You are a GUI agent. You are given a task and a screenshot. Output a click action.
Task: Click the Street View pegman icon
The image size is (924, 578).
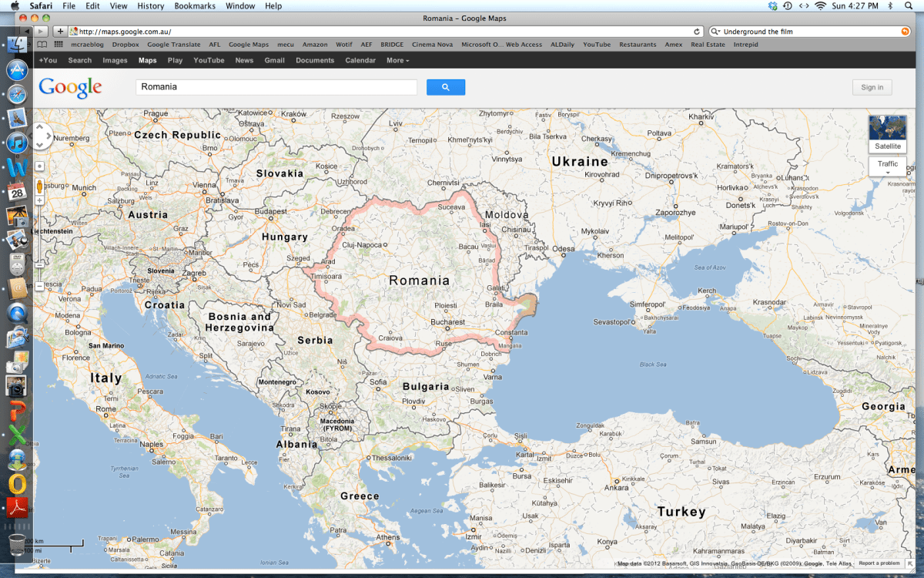[39, 186]
